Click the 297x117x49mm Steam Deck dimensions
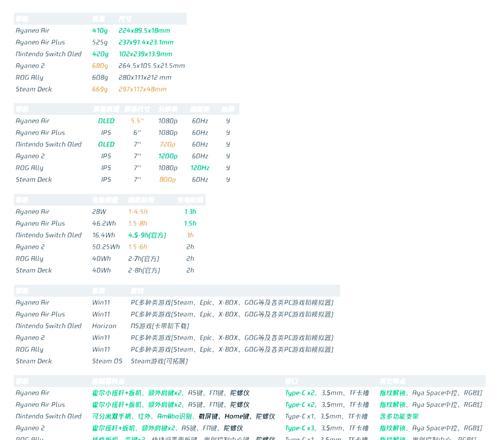This screenshot has width=500, height=440. [x=142, y=89]
